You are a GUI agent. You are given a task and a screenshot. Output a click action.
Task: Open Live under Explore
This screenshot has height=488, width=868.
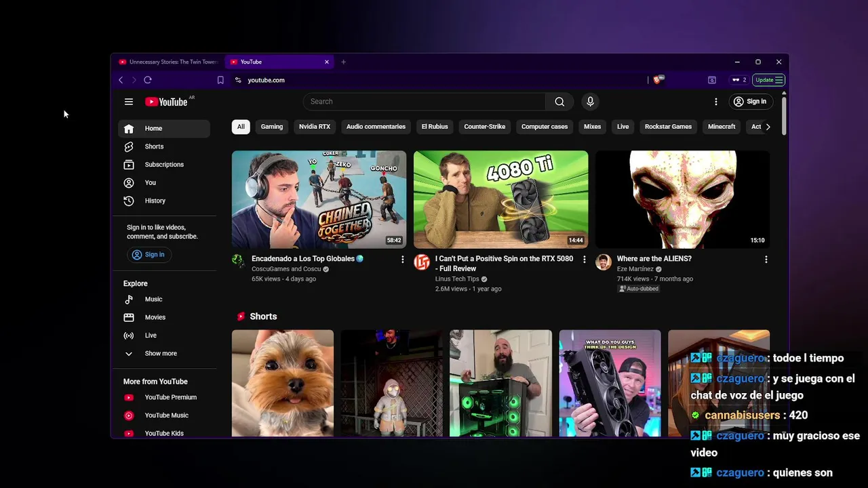164,335
